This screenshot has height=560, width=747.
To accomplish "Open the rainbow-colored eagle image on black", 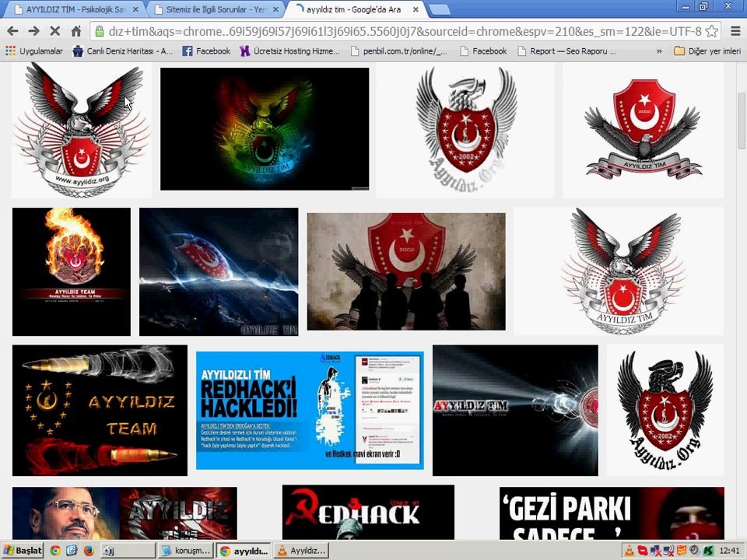I will tap(265, 128).
